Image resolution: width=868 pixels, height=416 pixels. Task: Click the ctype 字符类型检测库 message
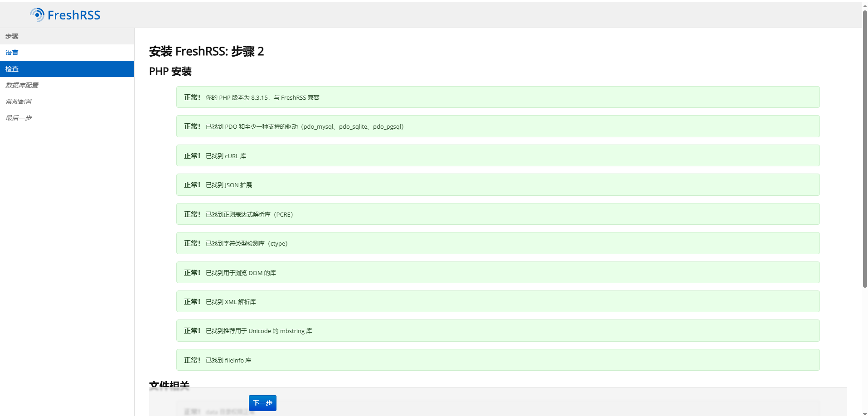(x=498, y=243)
